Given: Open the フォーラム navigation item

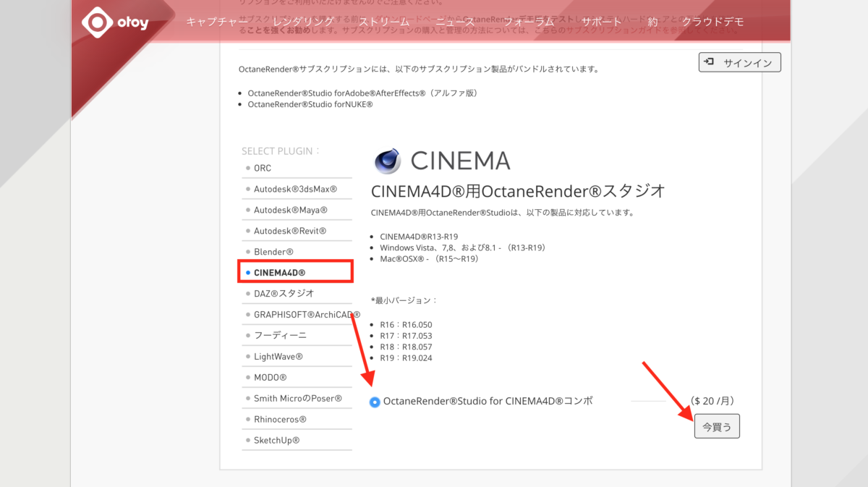Looking at the screenshot, I should click(528, 22).
